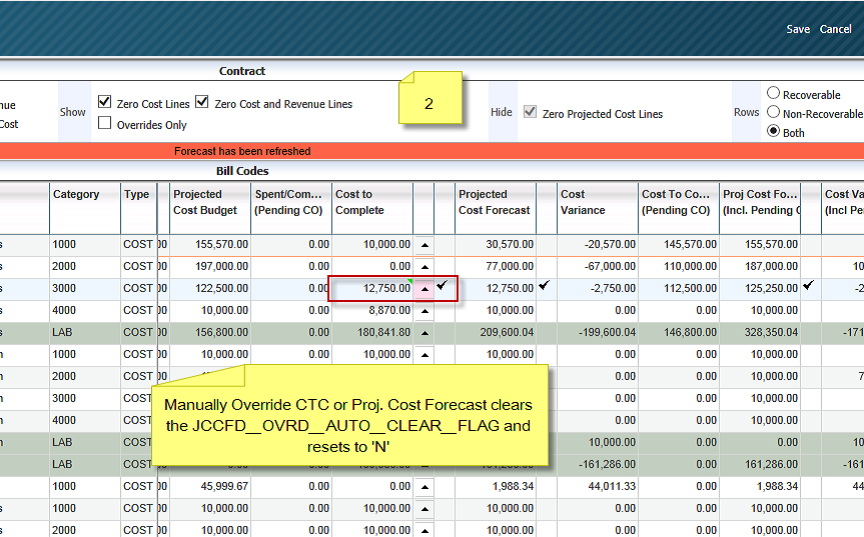The image size is (864, 537).
Task: Click Cost Variance column header
Action: tap(597, 208)
